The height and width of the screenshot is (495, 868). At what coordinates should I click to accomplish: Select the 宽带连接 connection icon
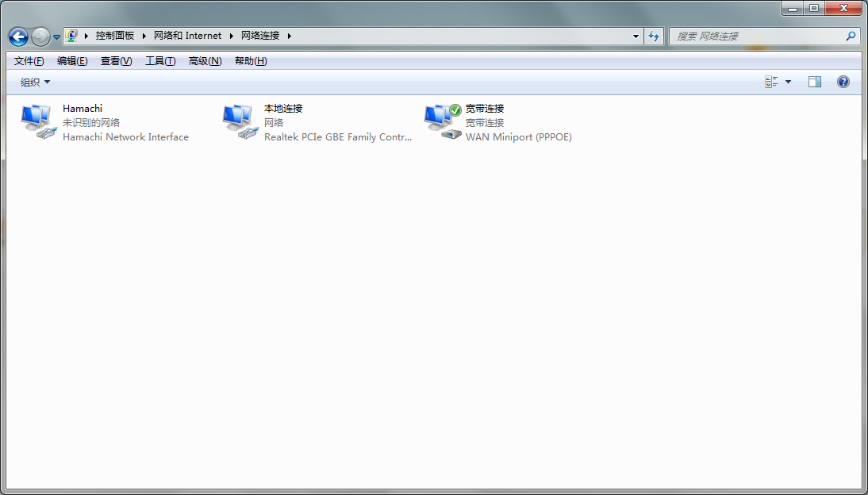[x=442, y=122]
